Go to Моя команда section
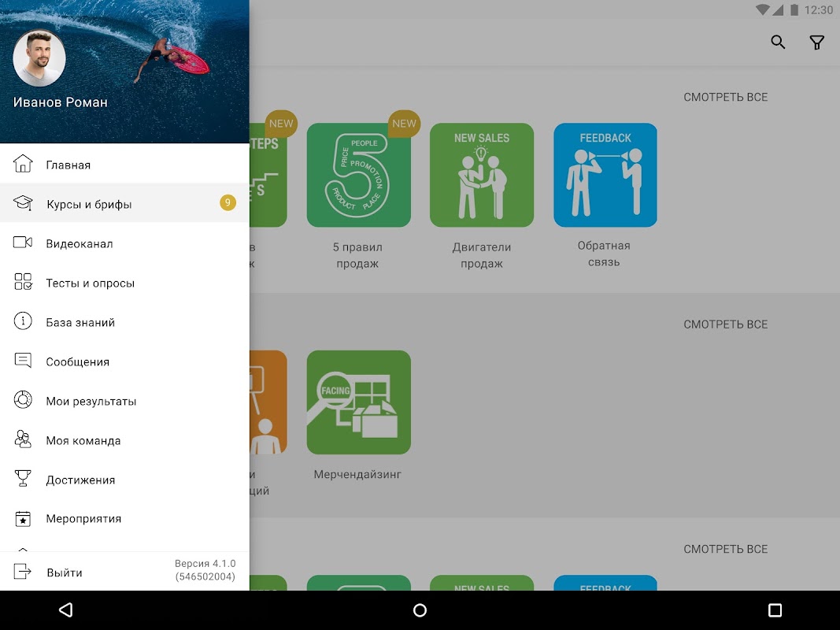This screenshot has width=840, height=630. point(124,440)
